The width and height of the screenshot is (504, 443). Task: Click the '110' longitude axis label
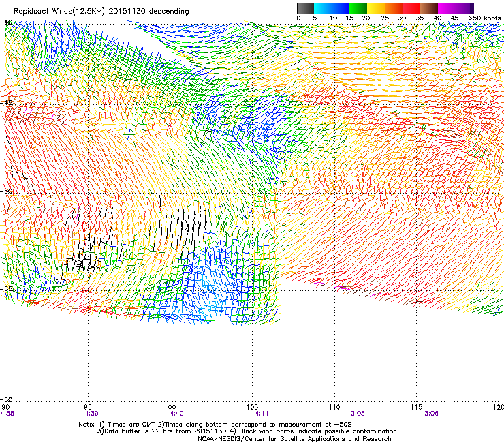point(334,407)
